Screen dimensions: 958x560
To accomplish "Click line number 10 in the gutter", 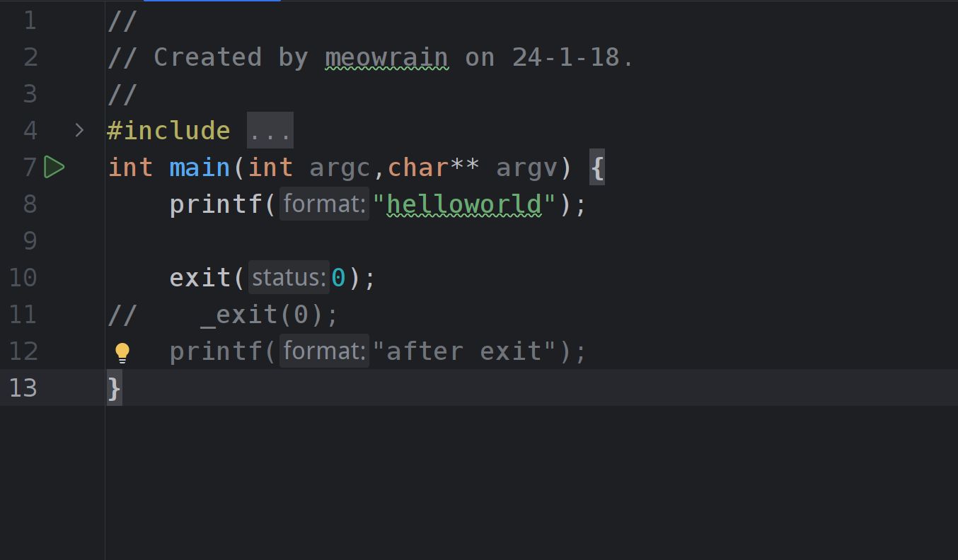I will [x=23, y=278].
